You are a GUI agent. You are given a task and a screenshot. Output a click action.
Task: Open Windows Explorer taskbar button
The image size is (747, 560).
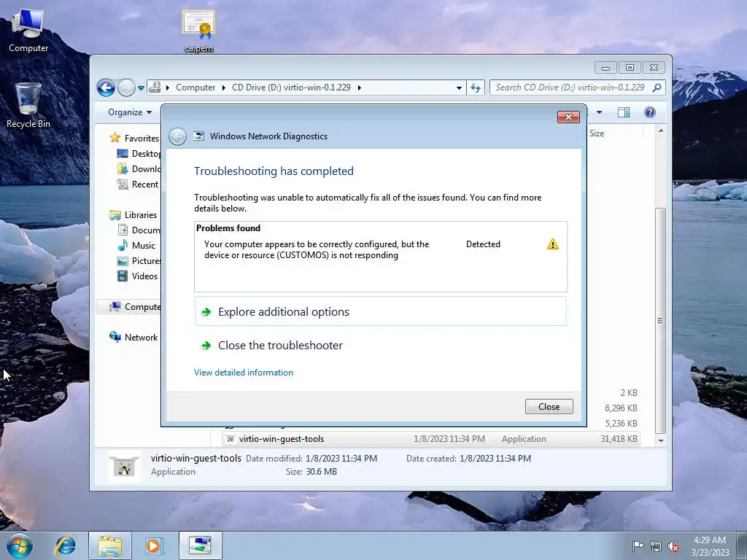click(x=110, y=545)
